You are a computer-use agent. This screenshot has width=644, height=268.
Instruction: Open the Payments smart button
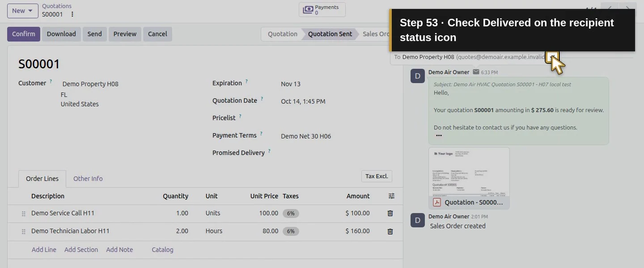322,10
